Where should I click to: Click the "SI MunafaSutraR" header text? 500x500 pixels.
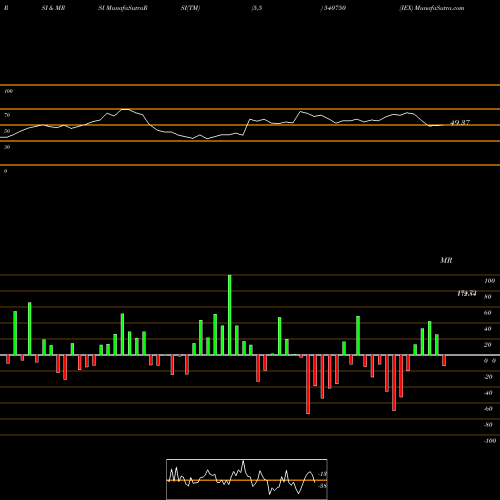point(123,8)
